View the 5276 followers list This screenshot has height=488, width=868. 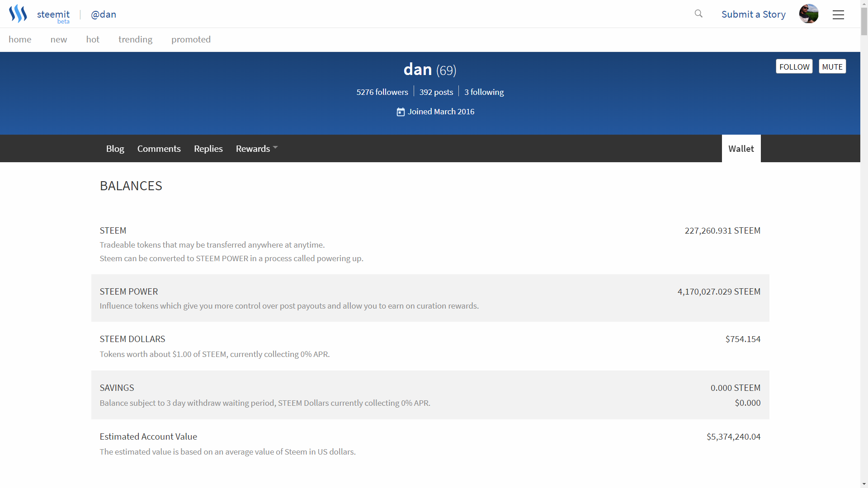pos(382,92)
